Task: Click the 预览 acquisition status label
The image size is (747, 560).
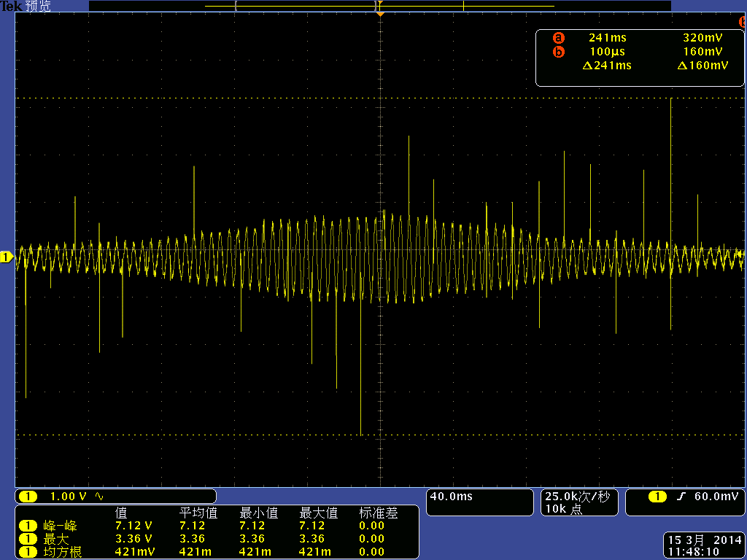Action: [38, 6]
